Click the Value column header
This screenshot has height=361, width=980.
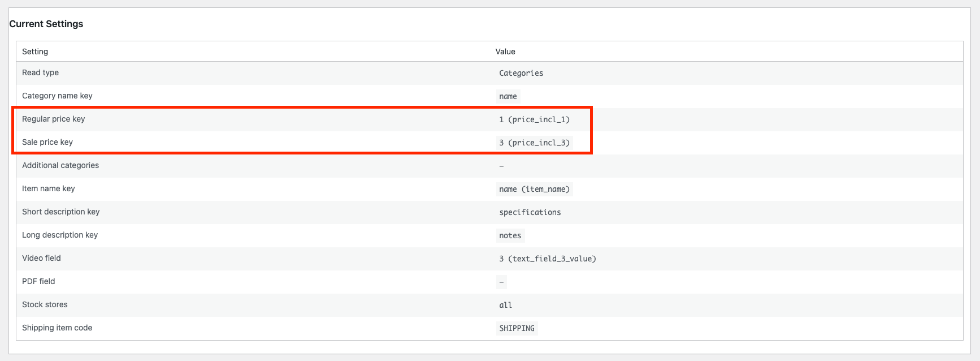pyautogui.click(x=505, y=51)
